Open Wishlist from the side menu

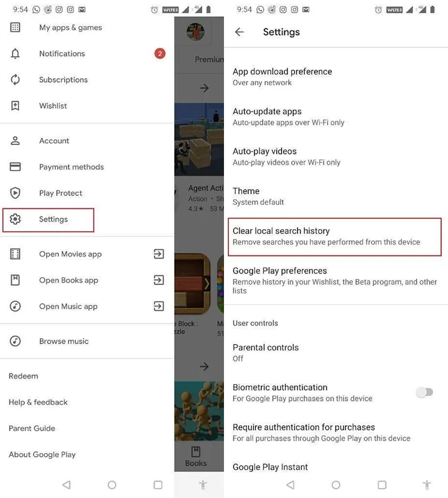point(87,106)
